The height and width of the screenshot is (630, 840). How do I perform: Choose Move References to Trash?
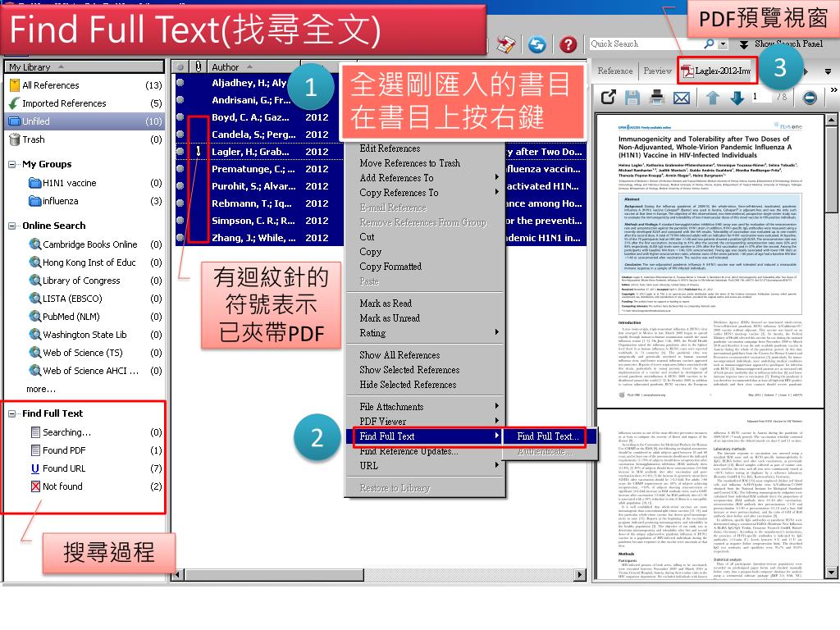(426, 163)
